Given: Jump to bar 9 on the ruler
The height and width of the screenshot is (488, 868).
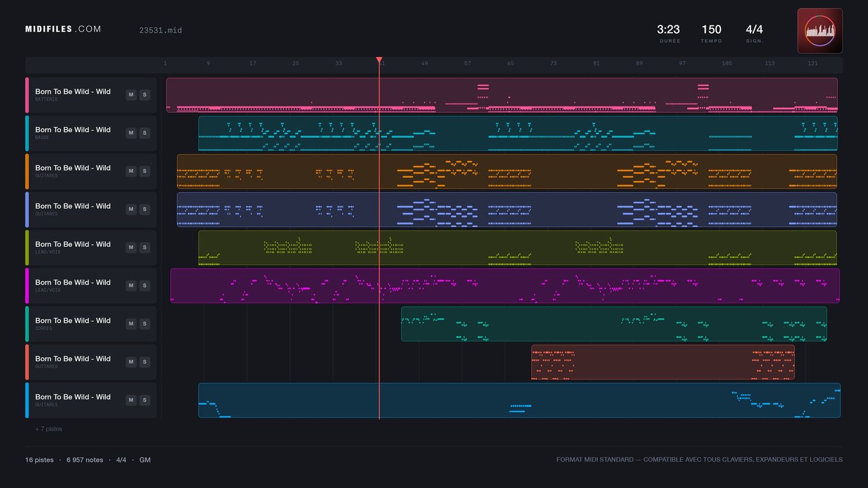Looking at the screenshot, I should [208, 64].
